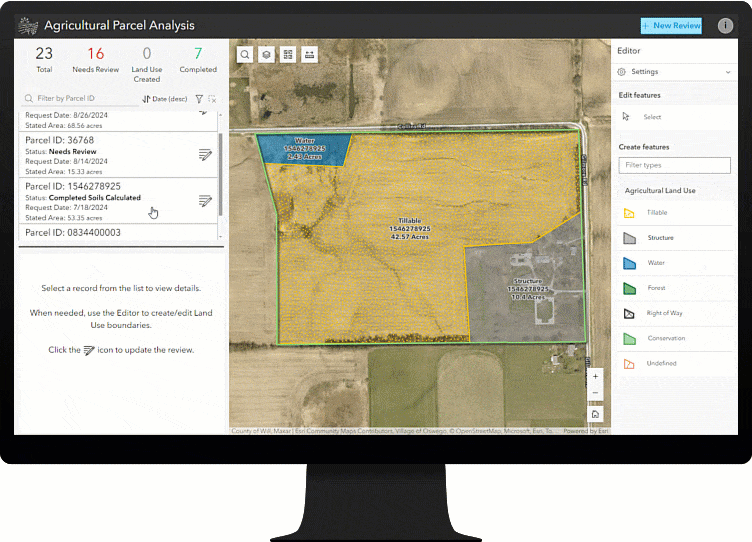The width and height of the screenshot is (752, 542).
Task: Open the map search tool
Action: pyautogui.click(x=245, y=55)
